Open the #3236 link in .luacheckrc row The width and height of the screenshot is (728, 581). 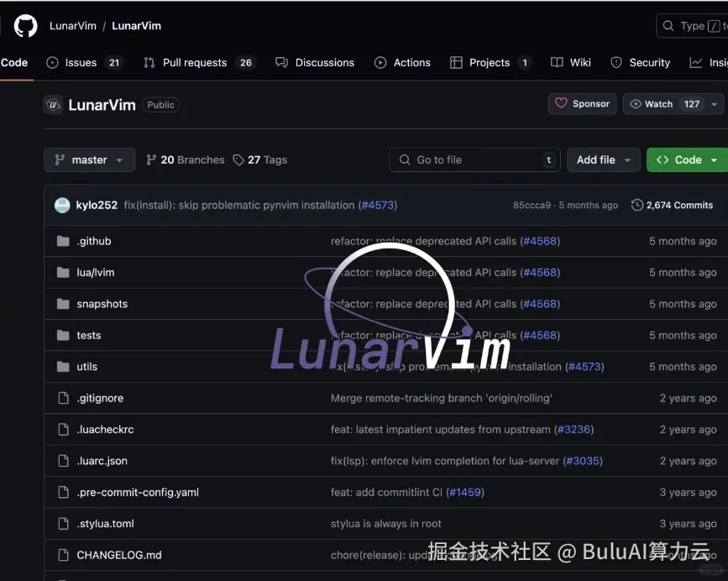pyautogui.click(x=573, y=430)
